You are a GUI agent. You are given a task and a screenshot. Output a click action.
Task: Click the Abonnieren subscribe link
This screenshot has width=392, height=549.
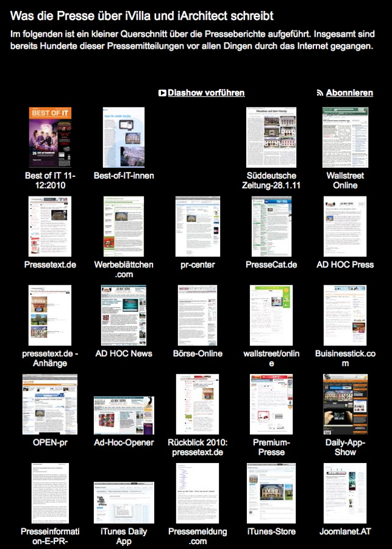[x=349, y=93]
